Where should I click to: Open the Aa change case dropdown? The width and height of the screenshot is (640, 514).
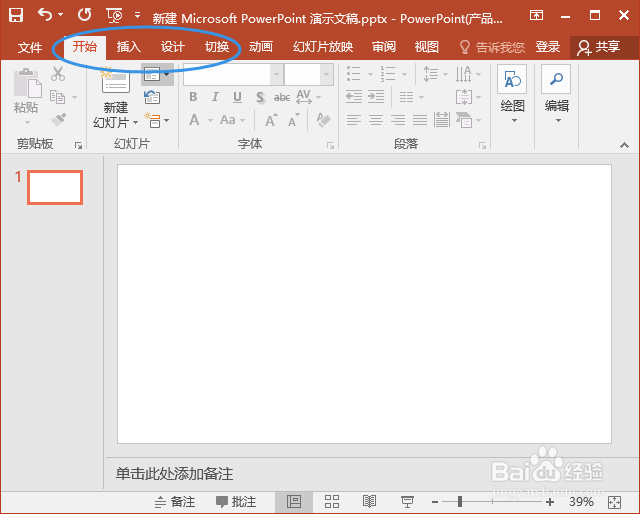point(232,120)
